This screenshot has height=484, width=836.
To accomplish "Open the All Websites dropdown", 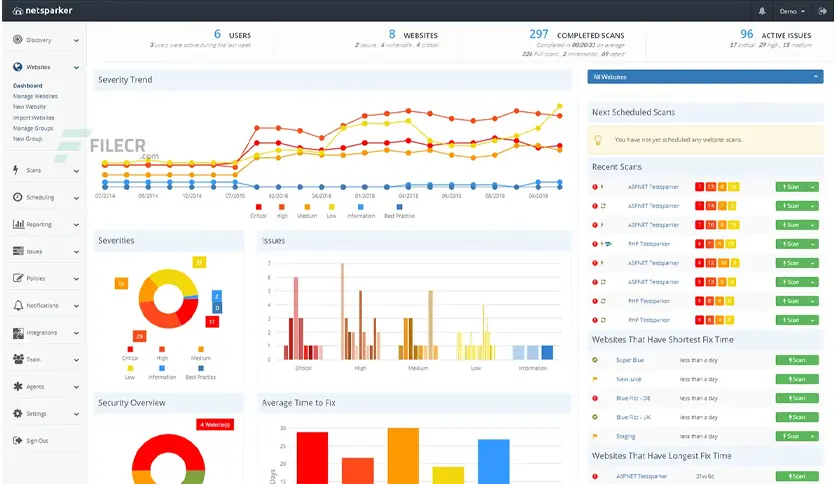I will point(705,77).
